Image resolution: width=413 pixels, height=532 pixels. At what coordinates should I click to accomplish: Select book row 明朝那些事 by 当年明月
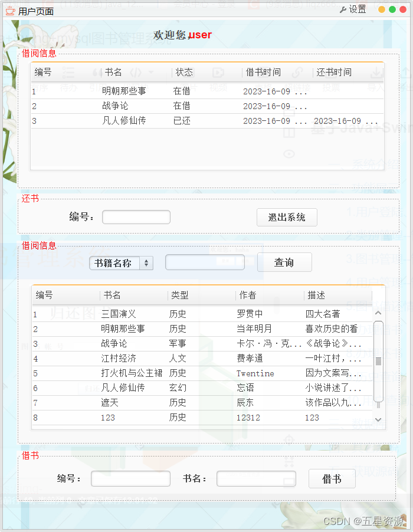[202, 329]
